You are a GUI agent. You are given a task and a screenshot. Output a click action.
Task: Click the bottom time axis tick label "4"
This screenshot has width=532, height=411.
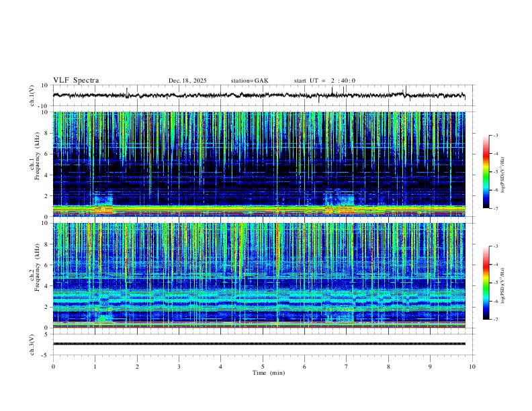pyautogui.click(x=220, y=367)
